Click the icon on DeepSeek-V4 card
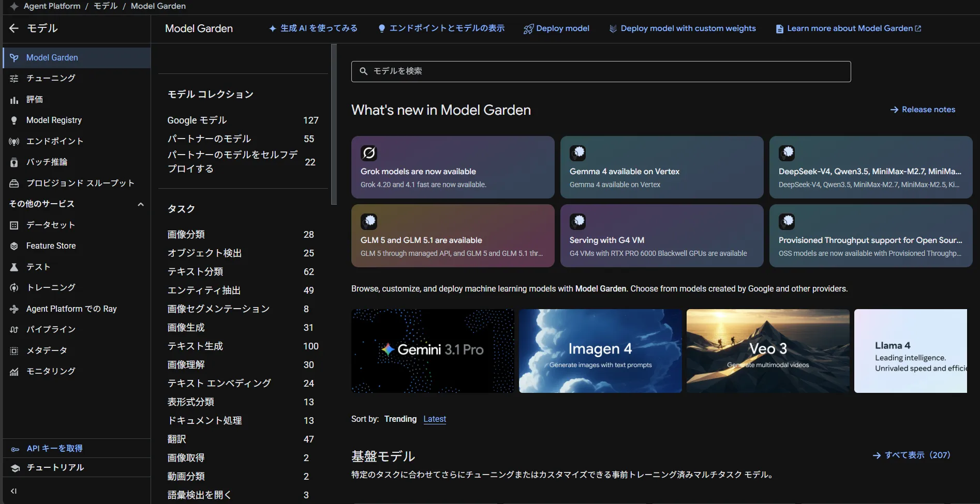Image resolution: width=980 pixels, height=504 pixels. [x=787, y=153]
